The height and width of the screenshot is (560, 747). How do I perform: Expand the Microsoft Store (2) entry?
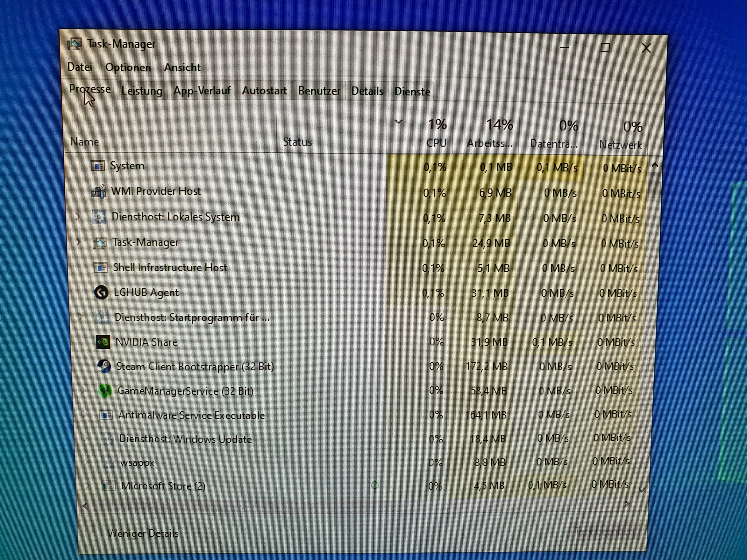point(87,486)
